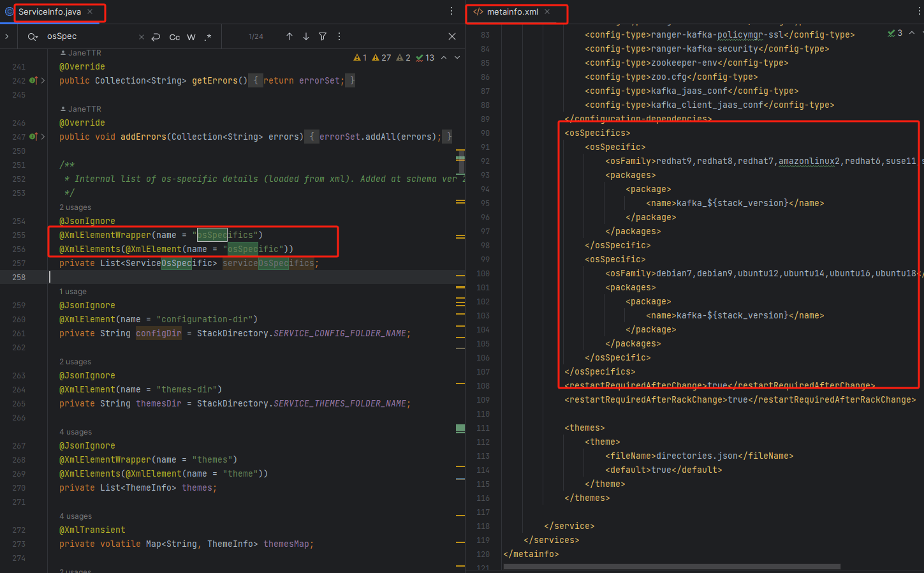Click the new line (wrap) search icon
924x573 pixels.
click(x=156, y=37)
